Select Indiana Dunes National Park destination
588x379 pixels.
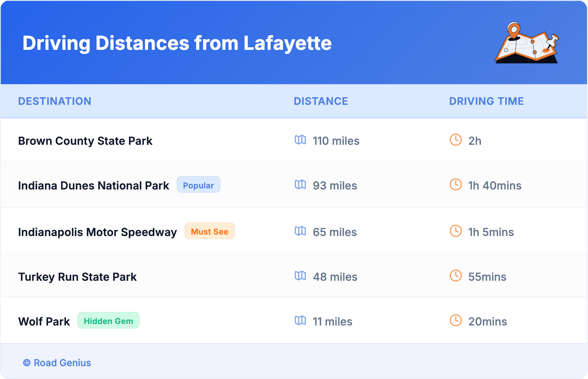click(93, 186)
